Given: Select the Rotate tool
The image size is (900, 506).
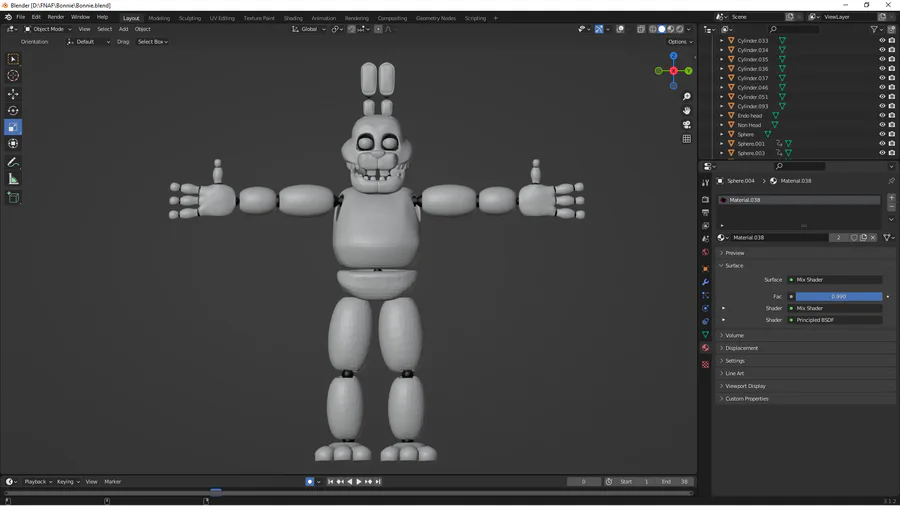Looking at the screenshot, I should (x=13, y=110).
